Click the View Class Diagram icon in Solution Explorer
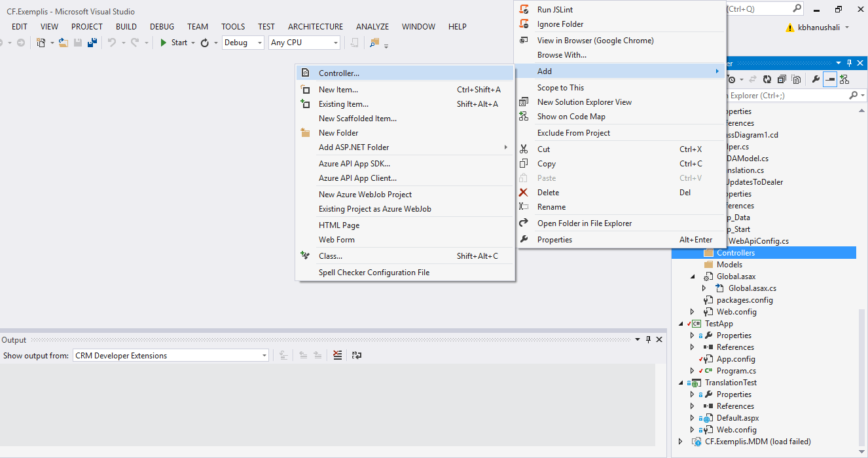The width and height of the screenshot is (868, 458). 844,79
